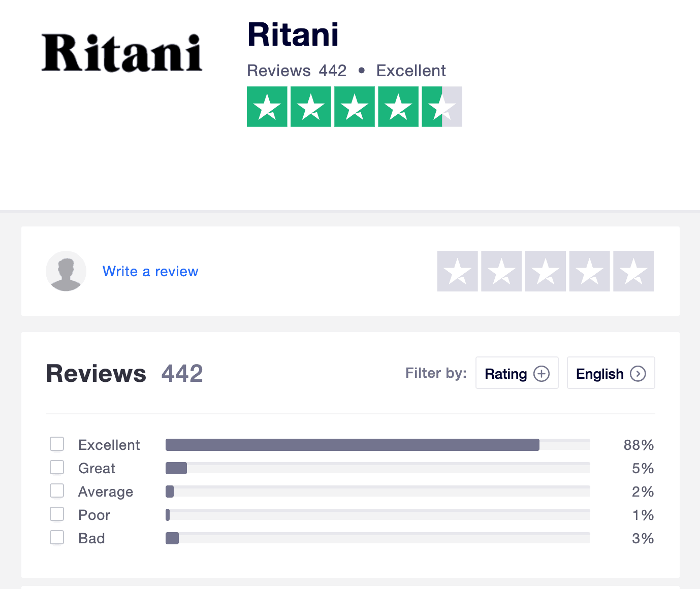This screenshot has height=589, width=700.
Task: Select the first gray star to rate one star
Action: pos(457,271)
